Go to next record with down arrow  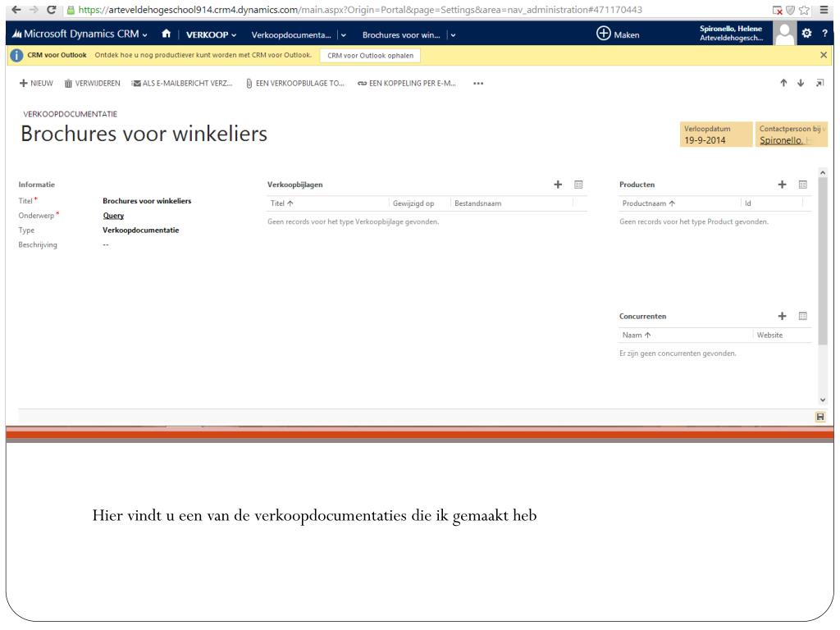pos(801,83)
